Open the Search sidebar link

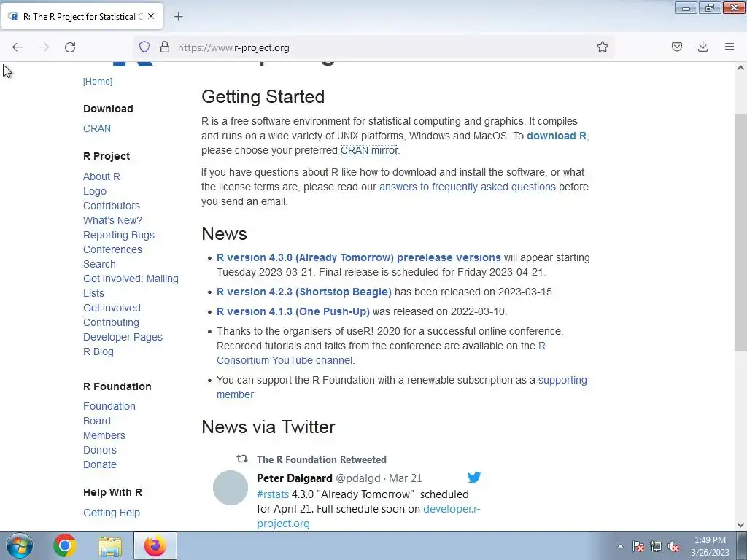(99, 264)
